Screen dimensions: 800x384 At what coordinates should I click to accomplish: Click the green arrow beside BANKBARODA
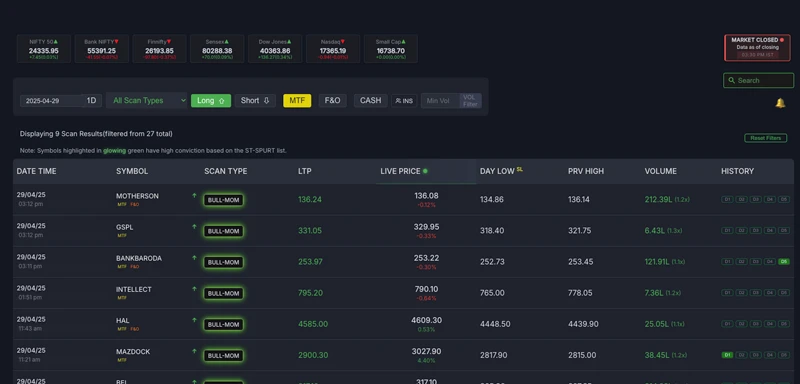point(194,258)
